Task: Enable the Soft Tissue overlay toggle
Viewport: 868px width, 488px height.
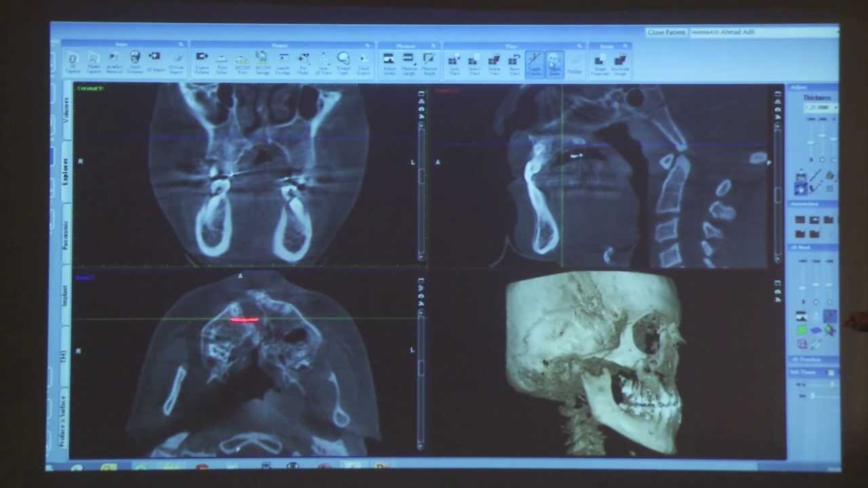Action: (832, 373)
